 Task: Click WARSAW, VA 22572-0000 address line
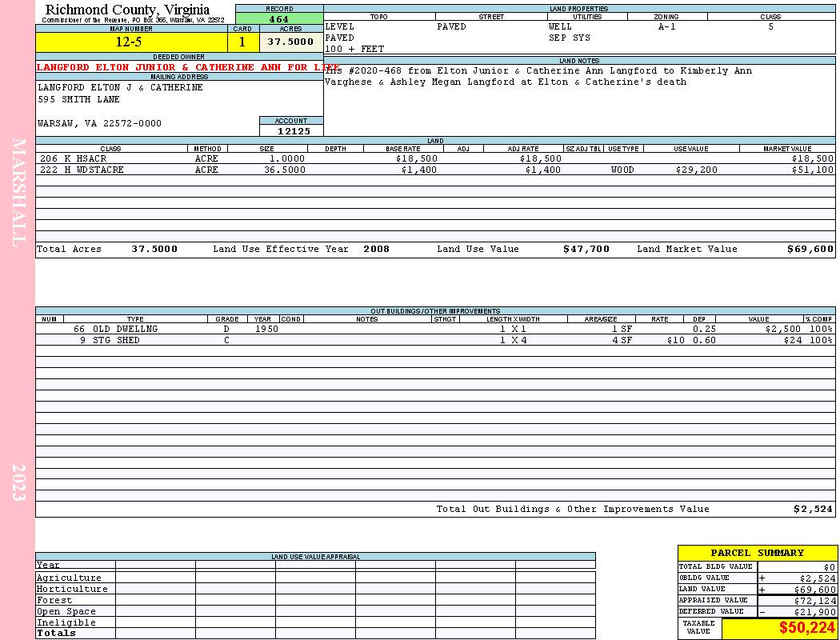100,123
